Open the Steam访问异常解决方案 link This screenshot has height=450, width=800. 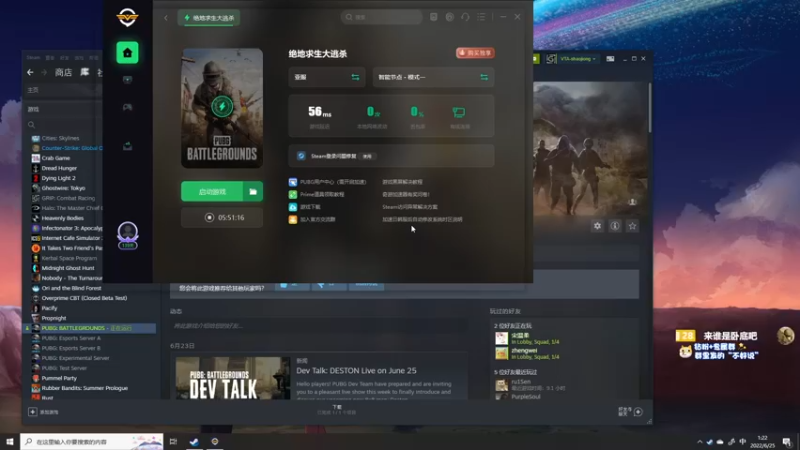click(410, 207)
